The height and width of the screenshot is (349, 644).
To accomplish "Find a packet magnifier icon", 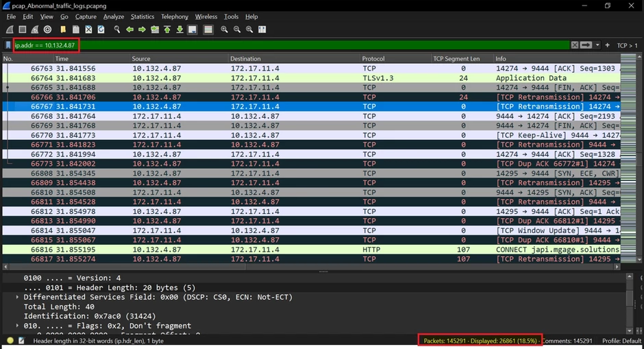I will coord(117,29).
